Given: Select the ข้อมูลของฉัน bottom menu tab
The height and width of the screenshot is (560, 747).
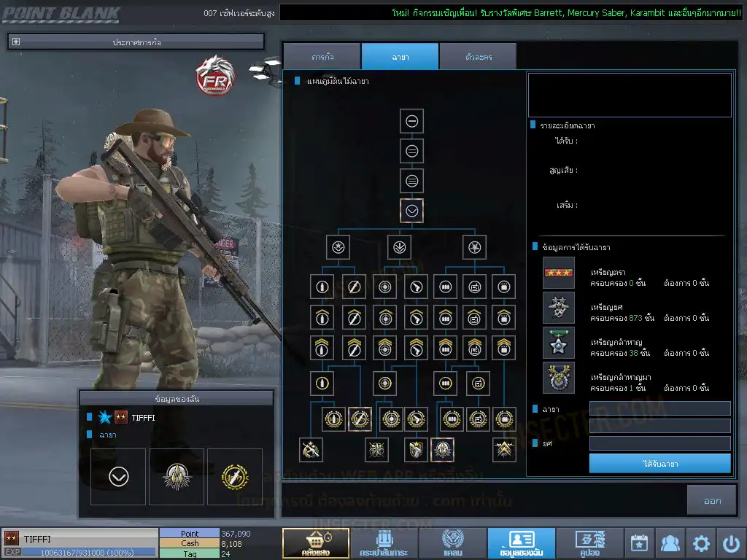Looking at the screenshot, I should [x=521, y=542].
